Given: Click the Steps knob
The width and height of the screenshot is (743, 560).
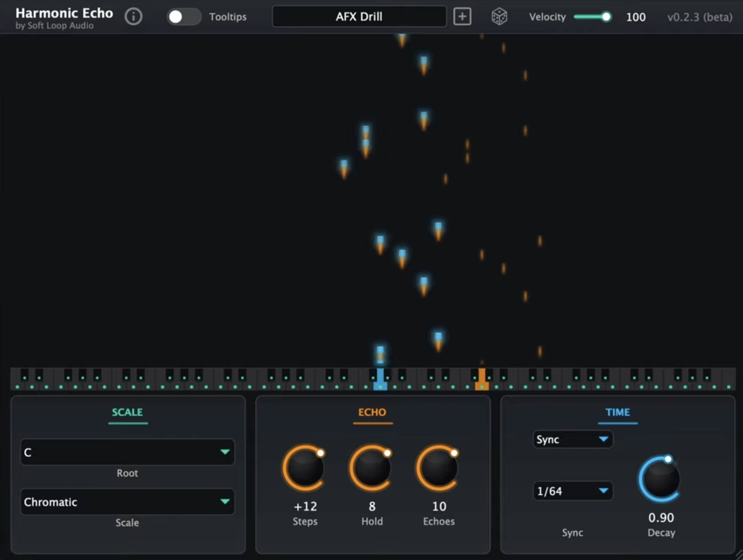Looking at the screenshot, I should click(x=304, y=468).
